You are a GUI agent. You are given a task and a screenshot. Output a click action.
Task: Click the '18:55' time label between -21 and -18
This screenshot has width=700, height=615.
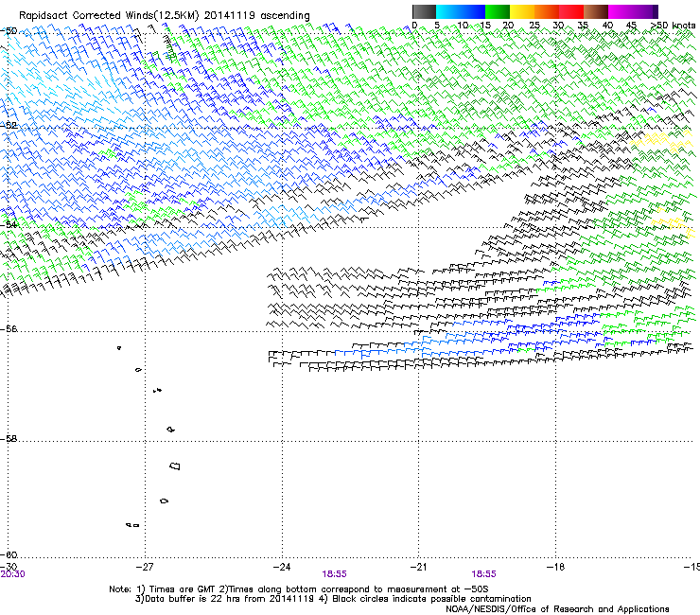[x=484, y=574]
